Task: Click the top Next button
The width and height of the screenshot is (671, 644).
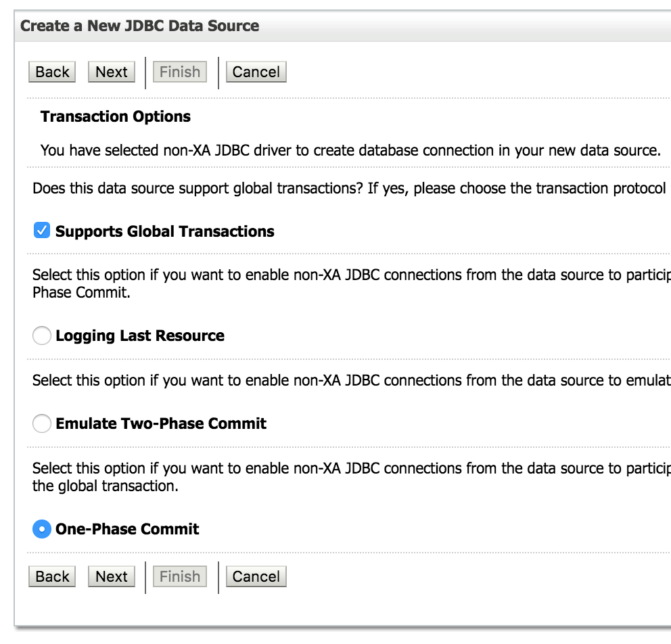Action: pyautogui.click(x=111, y=72)
